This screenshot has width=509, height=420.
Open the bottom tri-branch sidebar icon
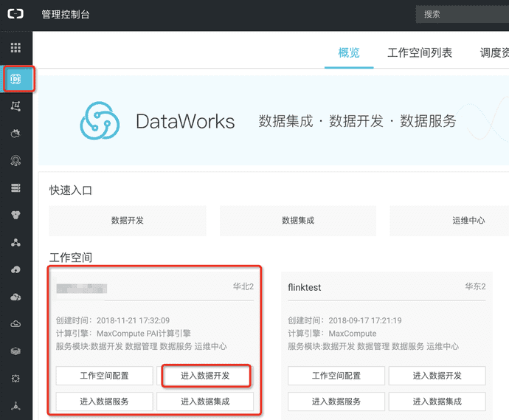tap(15, 406)
